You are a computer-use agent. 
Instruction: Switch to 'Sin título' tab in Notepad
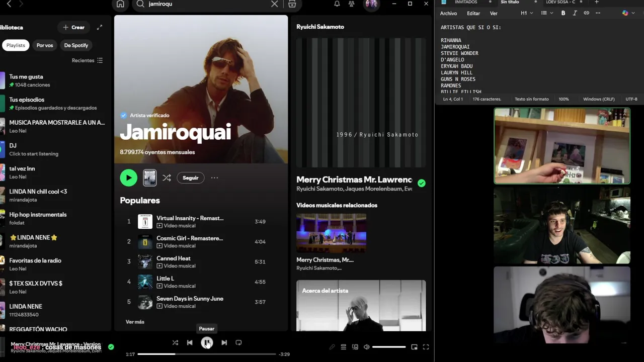(x=510, y=2)
